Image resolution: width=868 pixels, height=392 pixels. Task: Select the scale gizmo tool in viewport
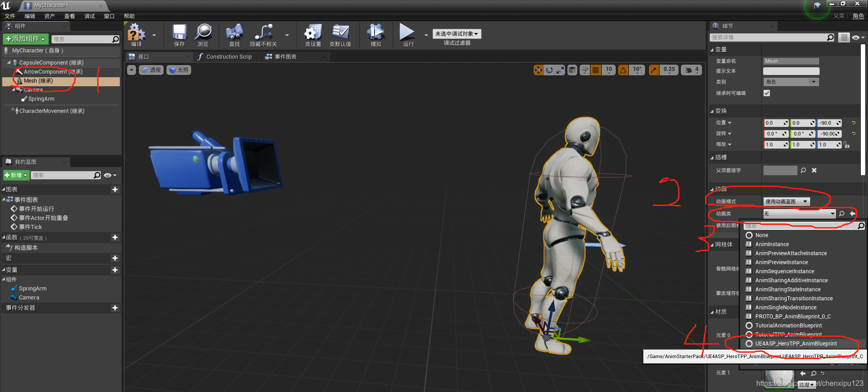(560, 70)
